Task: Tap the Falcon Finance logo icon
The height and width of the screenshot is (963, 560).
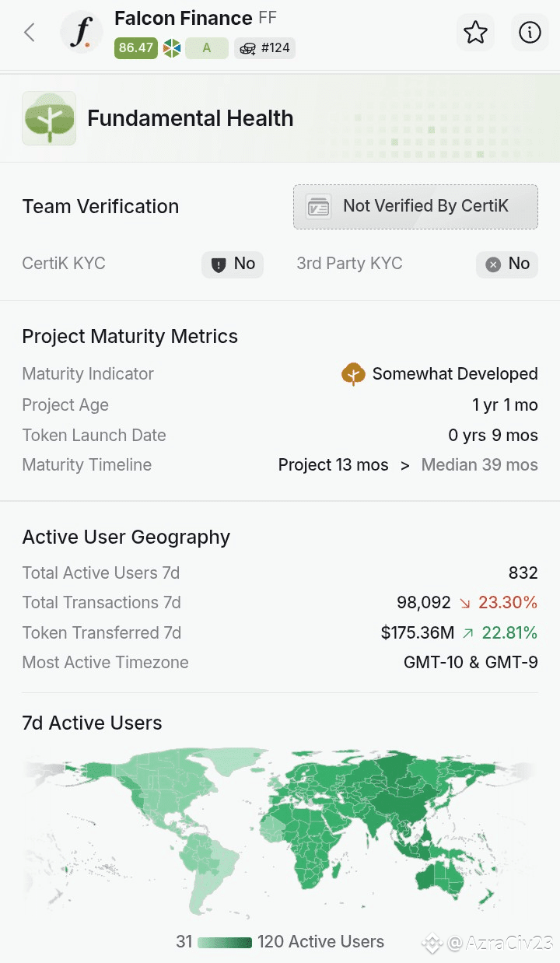Action: point(82,33)
